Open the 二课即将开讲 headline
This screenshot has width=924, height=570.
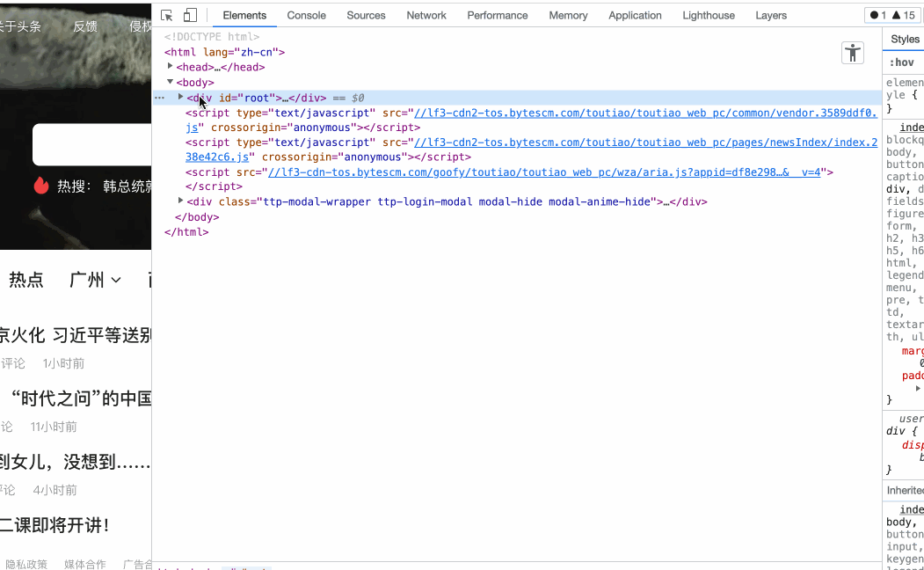tap(55, 525)
